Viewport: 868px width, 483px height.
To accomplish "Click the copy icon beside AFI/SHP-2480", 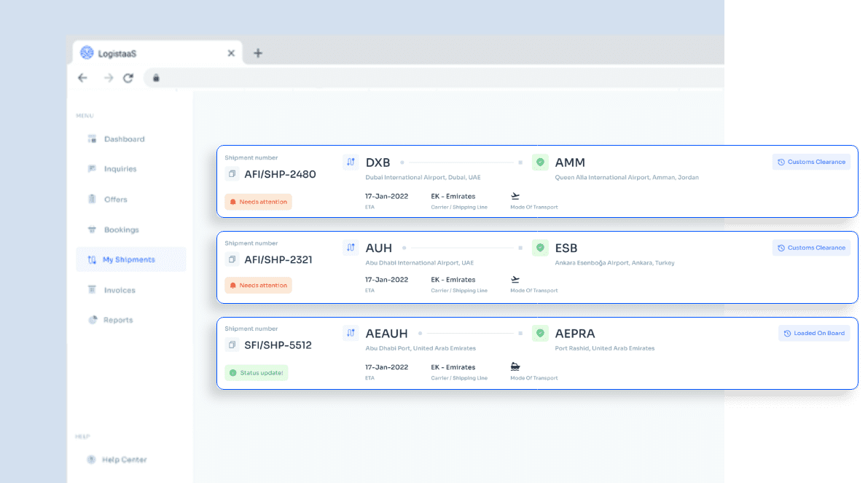I will pyautogui.click(x=232, y=174).
